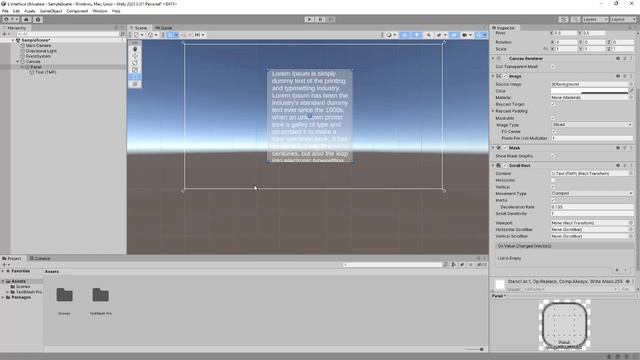Toggle the Image component enabled checkbox
This screenshot has height=360, width=640.
(x=505, y=76)
